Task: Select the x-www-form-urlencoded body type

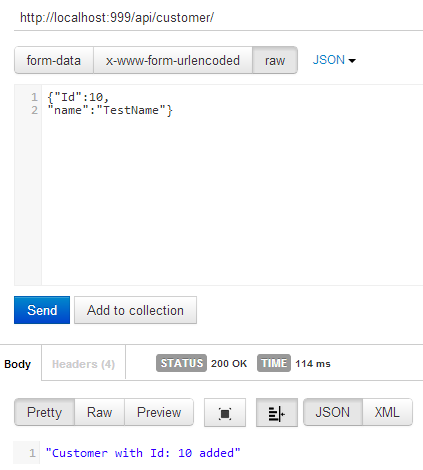Action: [x=173, y=60]
